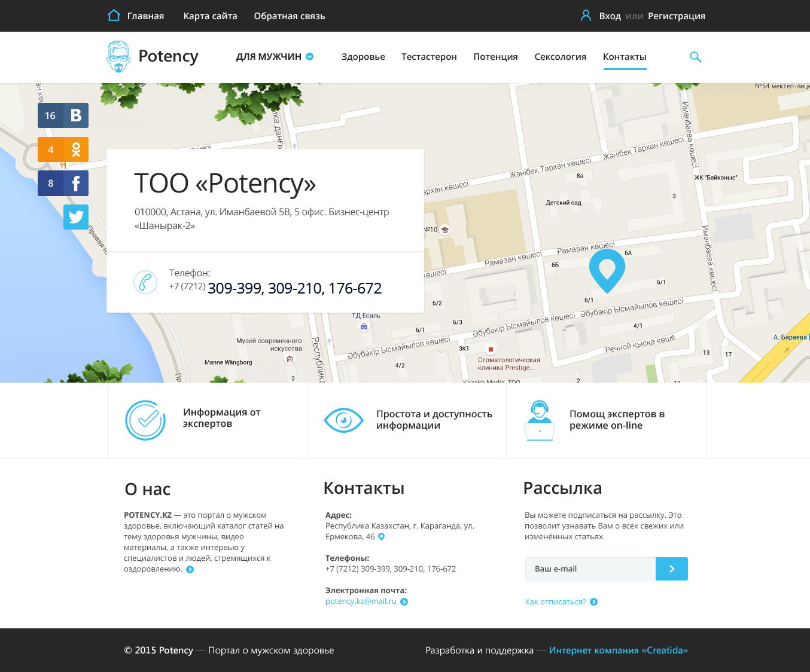Share via Odnoklassniki button
The image size is (810, 672).
click(63, 149)
